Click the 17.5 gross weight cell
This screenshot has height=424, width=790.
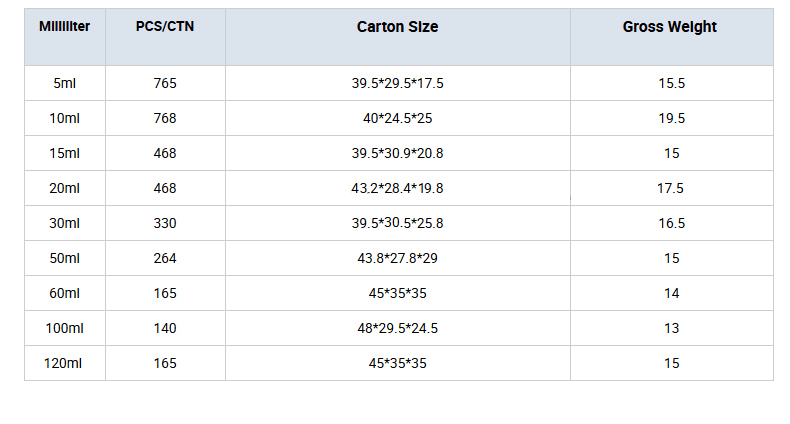tap(672, 188)
